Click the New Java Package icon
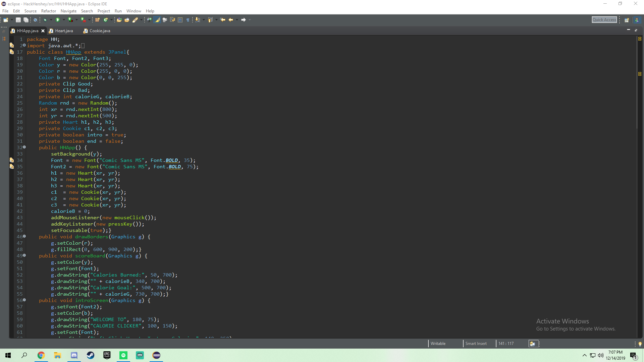 (97, 20)
